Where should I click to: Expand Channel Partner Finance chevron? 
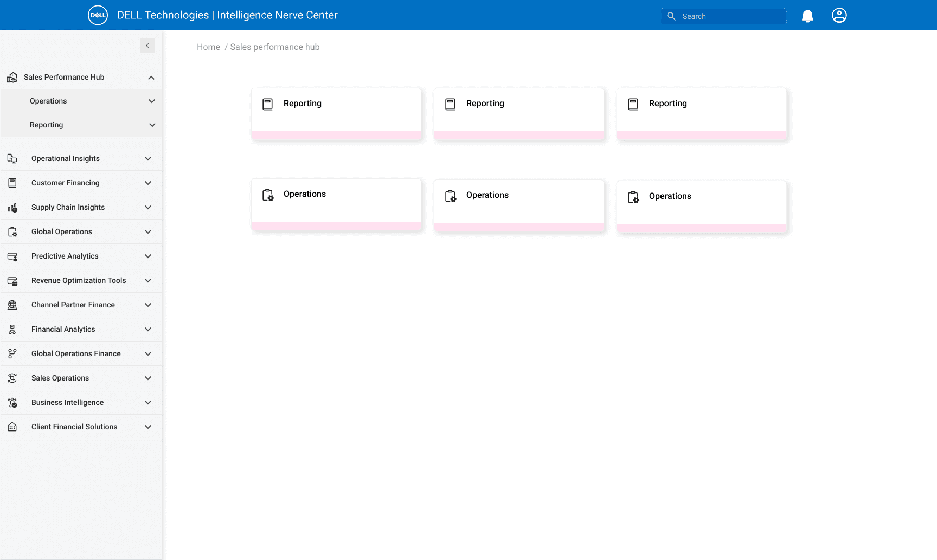(148, 305)
